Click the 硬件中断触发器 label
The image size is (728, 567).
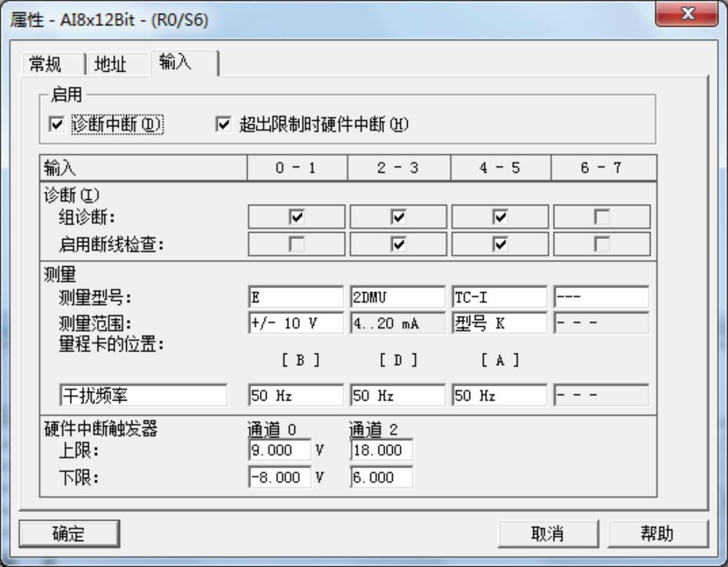point(101,428)
